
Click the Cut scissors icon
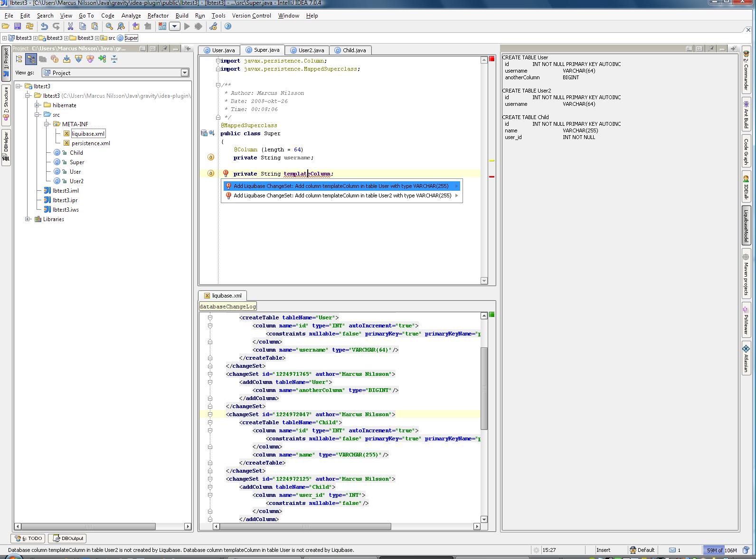point(71,27)
